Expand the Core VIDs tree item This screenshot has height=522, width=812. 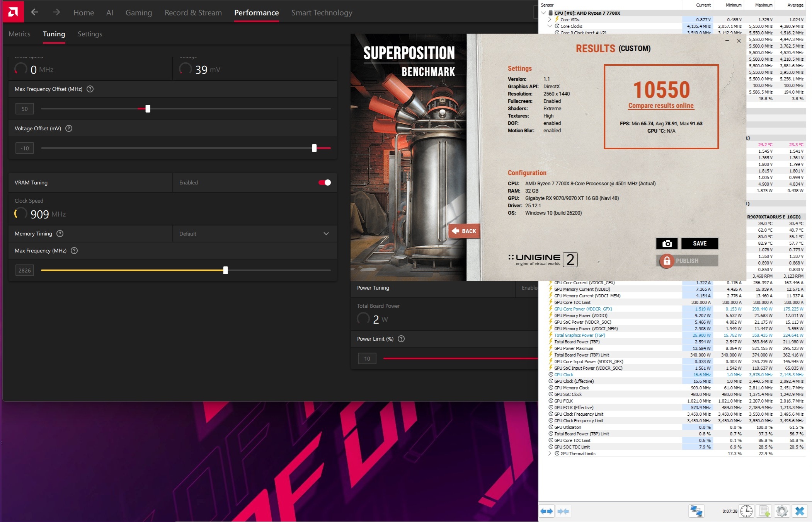tap(550, 19)
